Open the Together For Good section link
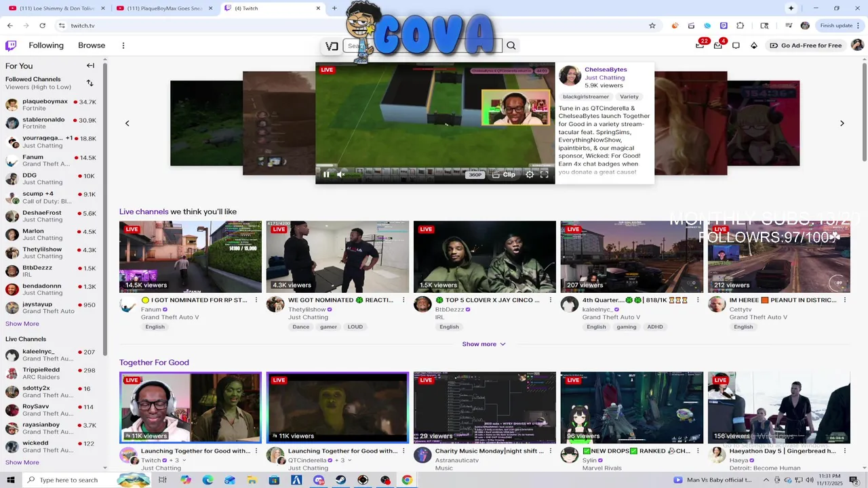 coord(154,363)
